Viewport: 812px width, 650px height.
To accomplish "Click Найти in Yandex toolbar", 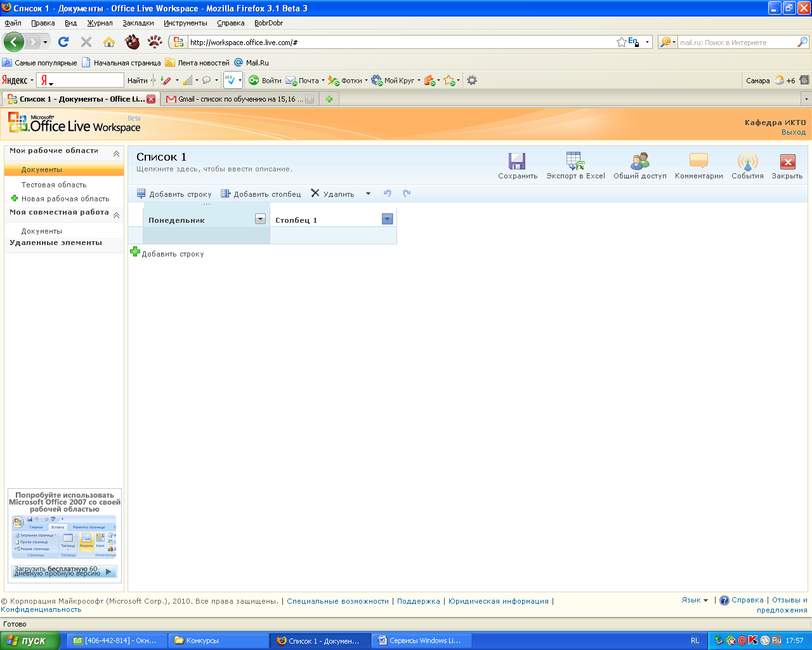I will coord(137,81).
